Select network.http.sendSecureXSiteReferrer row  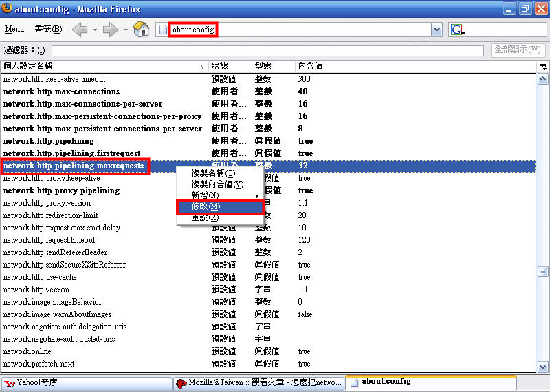268,265
